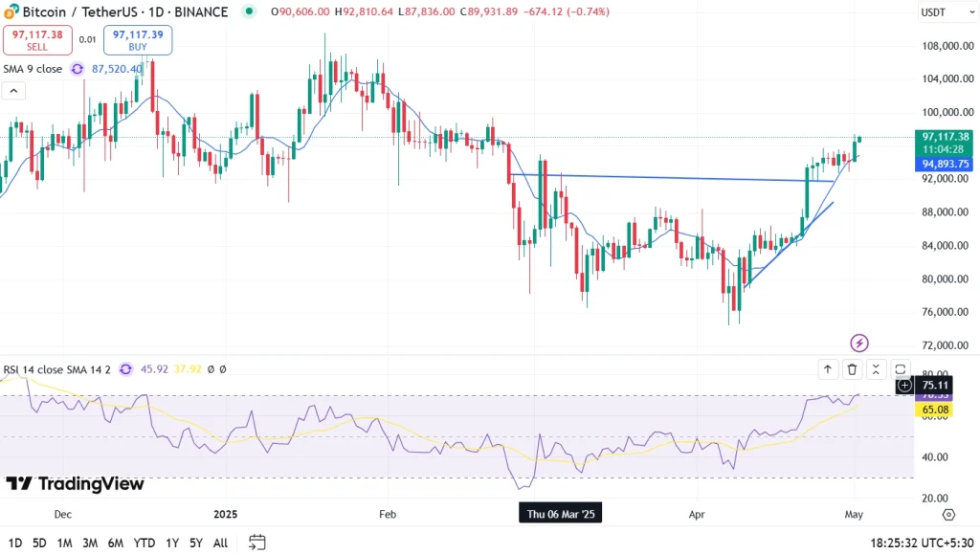Click the SMA 9 close refresh icon
Image resolution: width=980 pixels, height=555 pixels.
[77, 69]
